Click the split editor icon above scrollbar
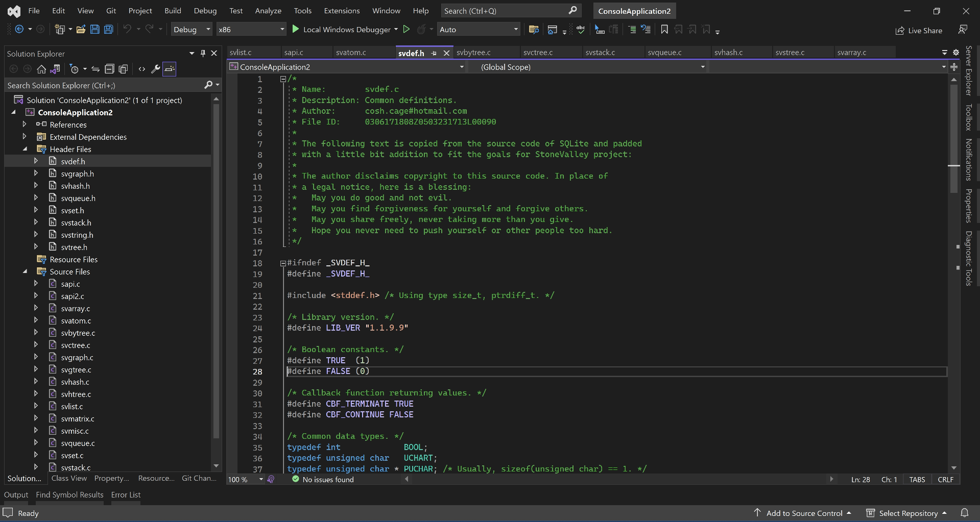 954,67
